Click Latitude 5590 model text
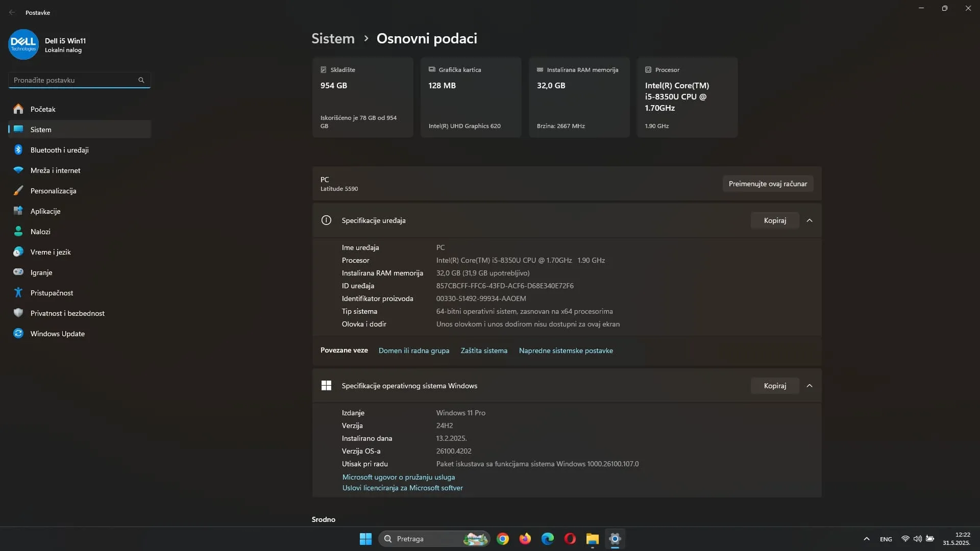Viewport: 980px width, 551px height. tap(339, 189)
